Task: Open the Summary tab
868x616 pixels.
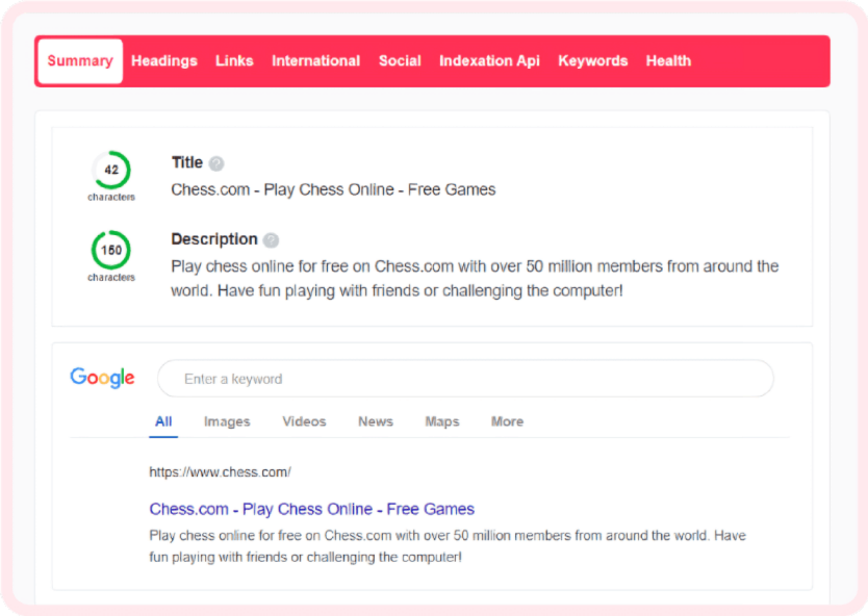Action: [80, 61]
